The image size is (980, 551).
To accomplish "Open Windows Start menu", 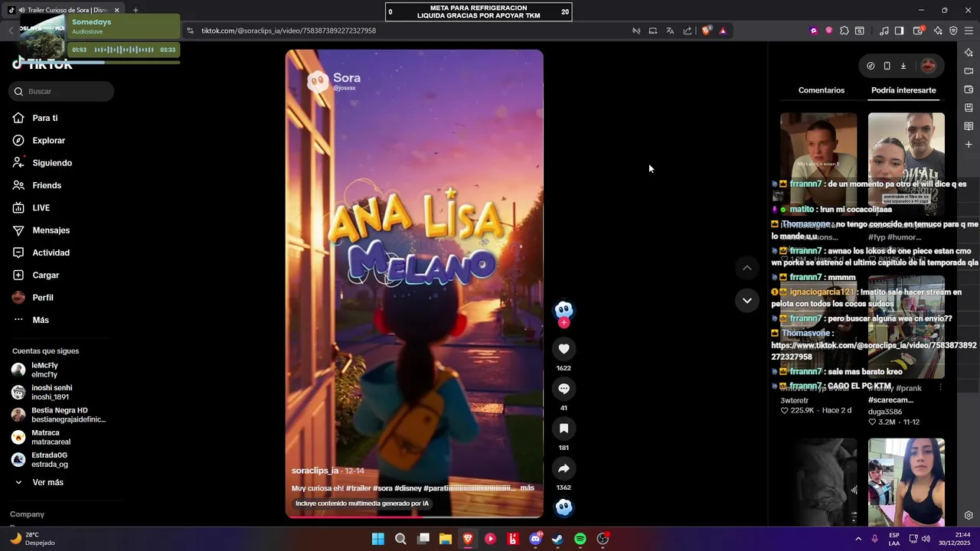I will (378, 539).
